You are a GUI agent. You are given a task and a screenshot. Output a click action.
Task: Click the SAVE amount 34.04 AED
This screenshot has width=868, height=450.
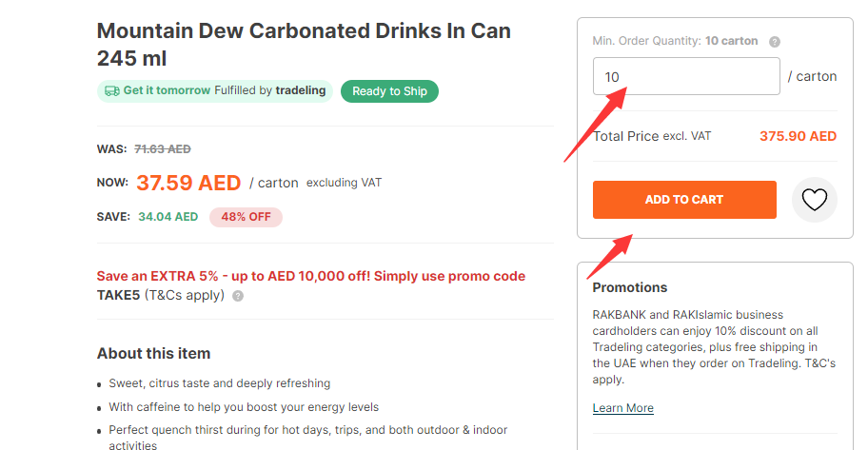[x=168, y=217]
